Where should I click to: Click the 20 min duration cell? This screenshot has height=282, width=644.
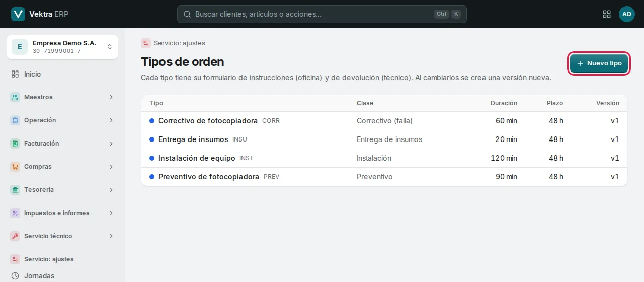pyautogui.click(x=506, y=139)
